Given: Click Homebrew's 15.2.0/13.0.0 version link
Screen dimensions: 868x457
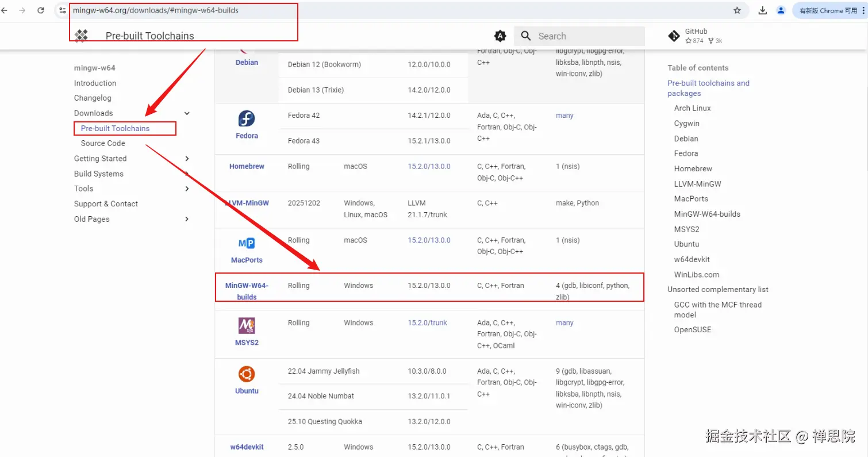Looking at the screenshot, I should (429, 166).
